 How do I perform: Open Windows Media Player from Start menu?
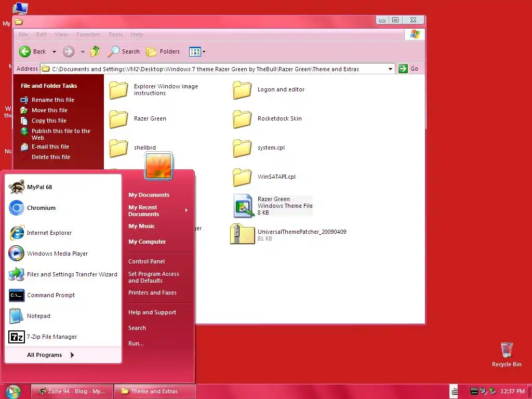pos(63,254)
